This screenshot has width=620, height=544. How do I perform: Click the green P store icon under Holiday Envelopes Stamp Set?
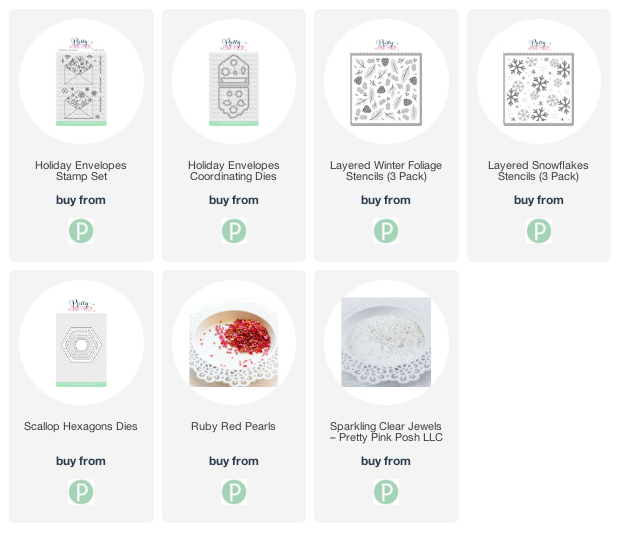pos(81,231)
